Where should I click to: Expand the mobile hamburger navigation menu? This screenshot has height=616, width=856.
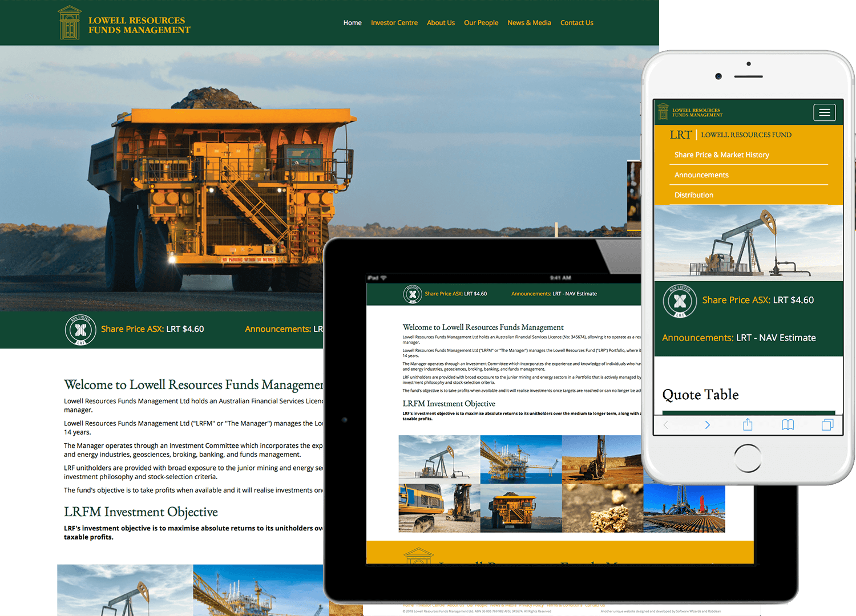click(x=824, y=112)
